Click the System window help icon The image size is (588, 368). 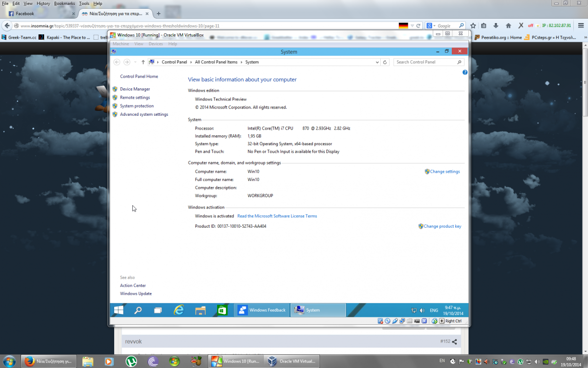[465, 72]
